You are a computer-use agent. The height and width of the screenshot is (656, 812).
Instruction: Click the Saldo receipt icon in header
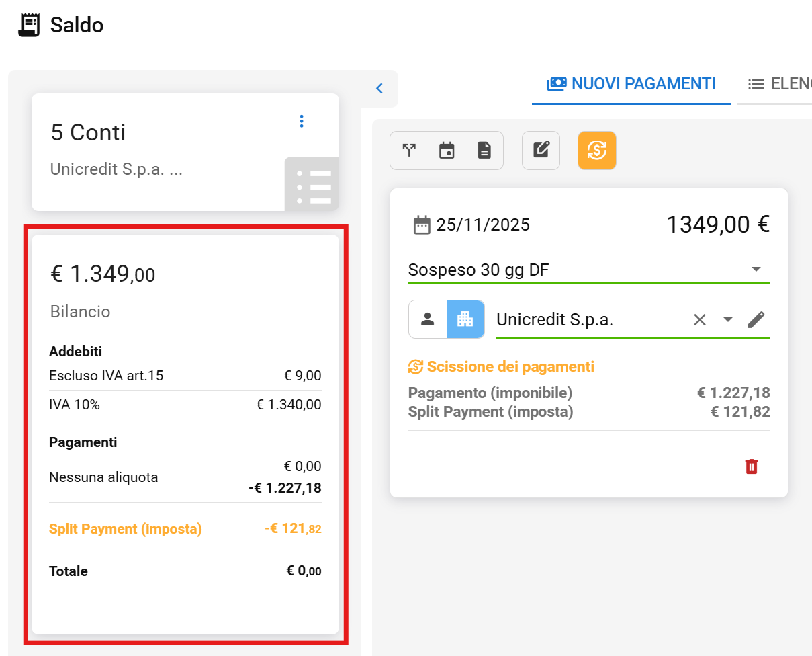click(x=29, y=25)
